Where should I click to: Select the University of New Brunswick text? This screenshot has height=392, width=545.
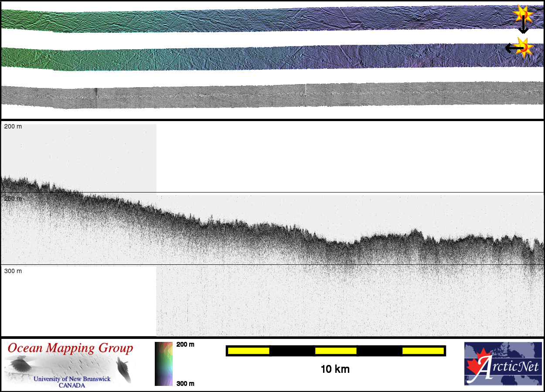click(x=72, y=379)
